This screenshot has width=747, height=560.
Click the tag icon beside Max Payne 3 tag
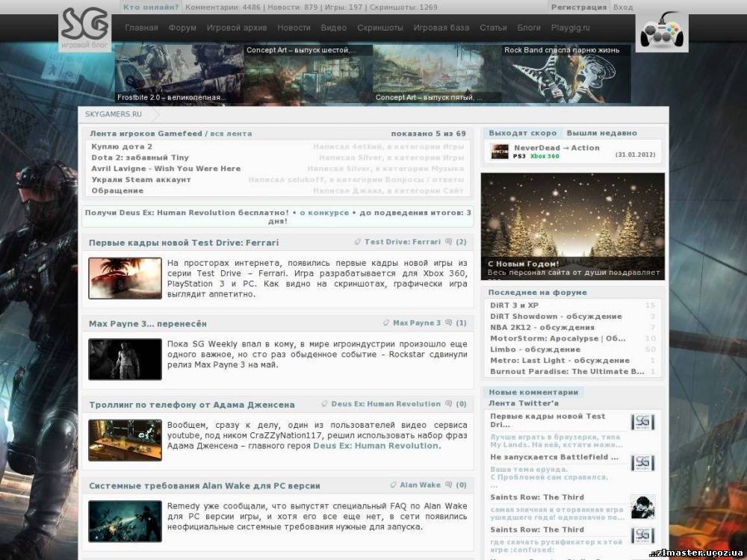386,323
